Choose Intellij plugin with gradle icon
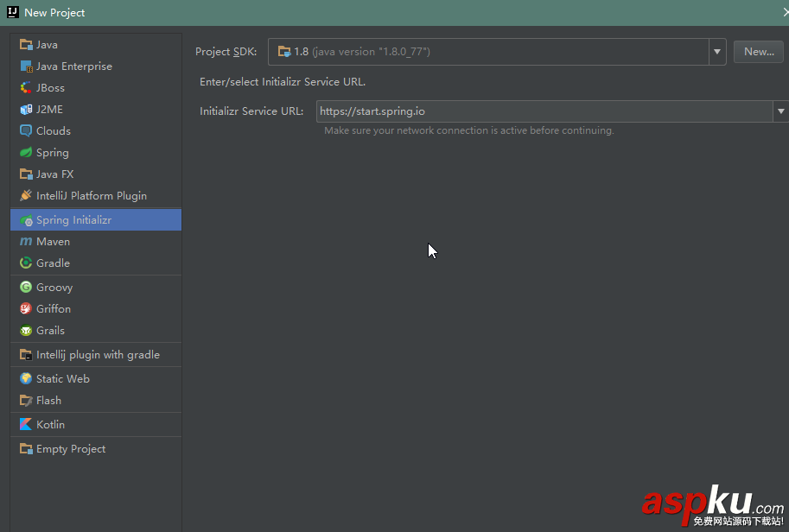This screenshot has width=789, height=532. pos(26,355)
